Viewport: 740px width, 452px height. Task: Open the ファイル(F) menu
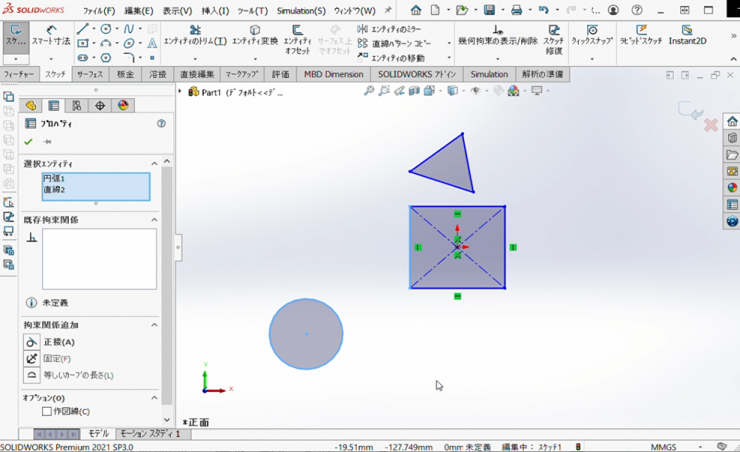coord(99,10)
